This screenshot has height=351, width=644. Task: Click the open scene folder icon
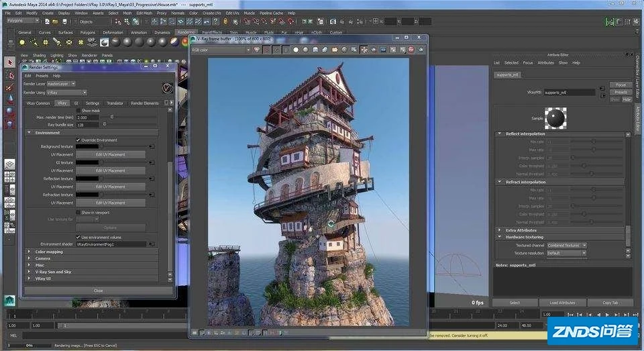click(x=56, y=21)
